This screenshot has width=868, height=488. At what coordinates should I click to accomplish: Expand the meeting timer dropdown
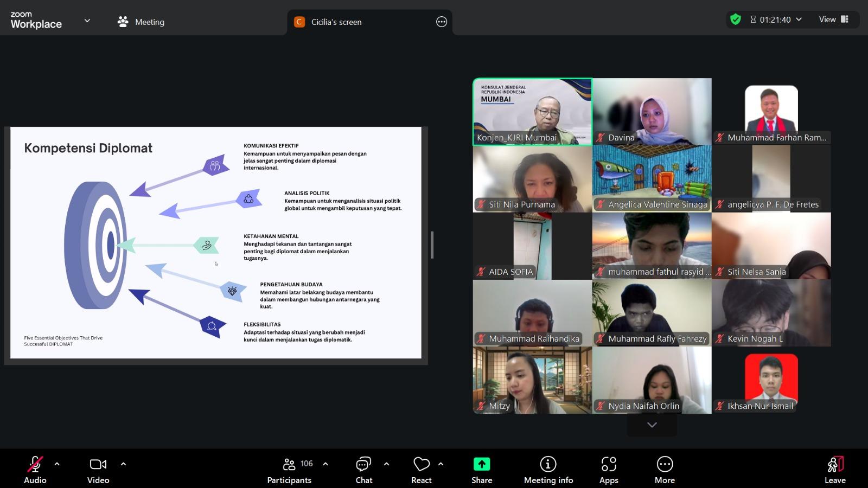point(799,20)
